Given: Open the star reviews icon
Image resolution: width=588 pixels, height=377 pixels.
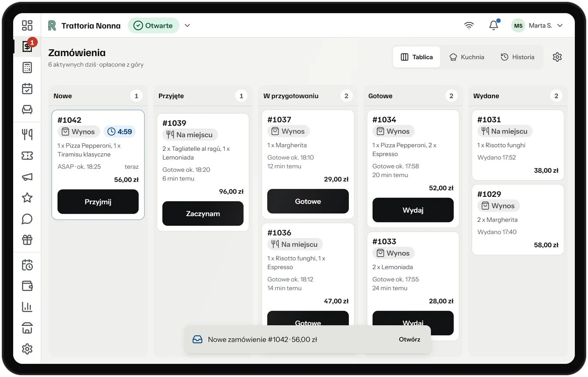Looking at the screenshot, I should [27, 198].
